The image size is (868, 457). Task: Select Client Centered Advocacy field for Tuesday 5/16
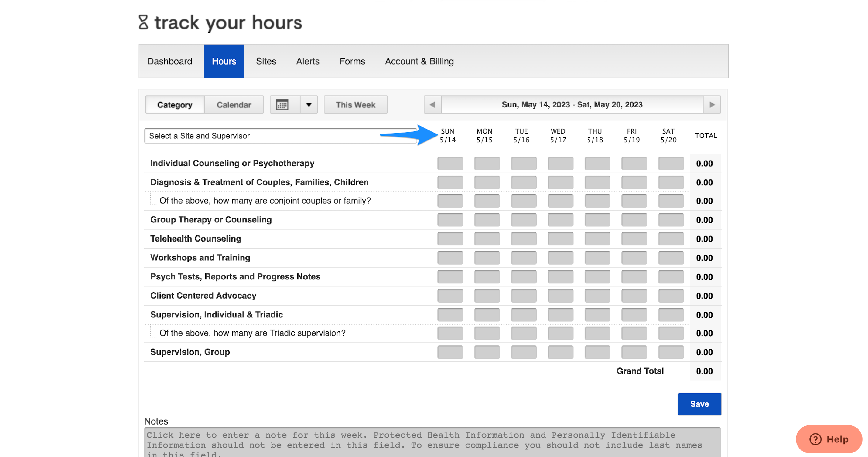pyautogui.click(x=524, y=295)
